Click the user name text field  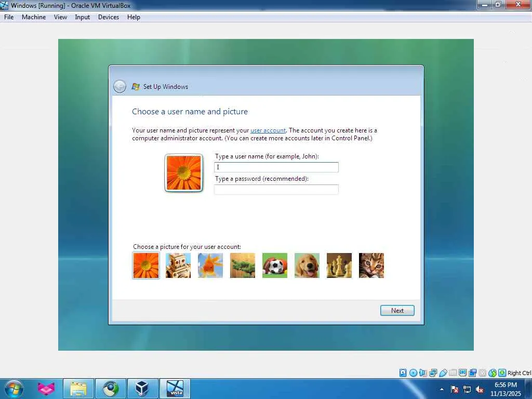click(x=276, y=167)
